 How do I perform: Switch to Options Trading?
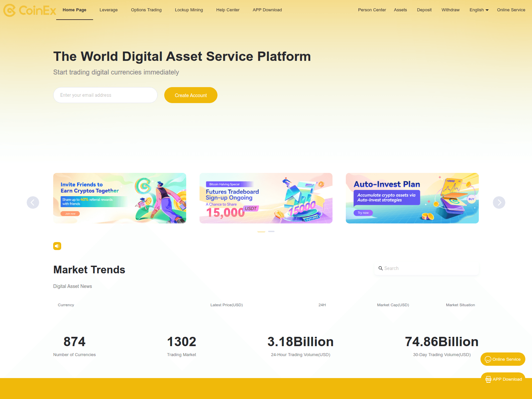point(146,10)
